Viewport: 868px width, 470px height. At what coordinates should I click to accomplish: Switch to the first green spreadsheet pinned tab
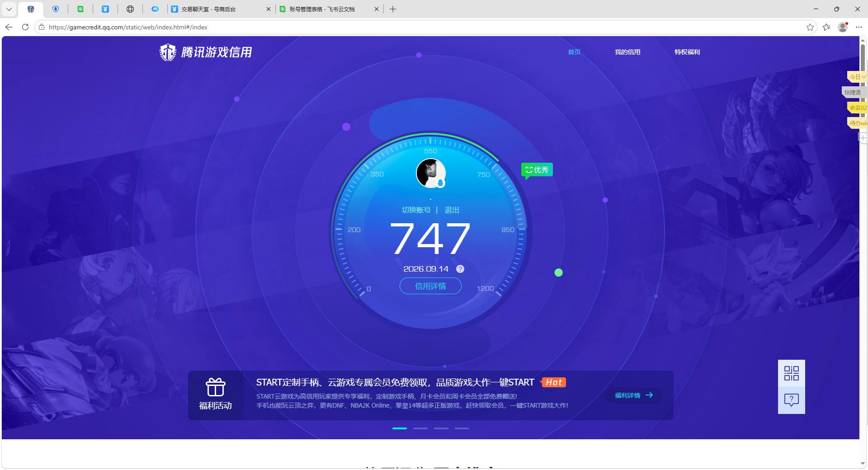pyautogui.click(x=80, y=9)
